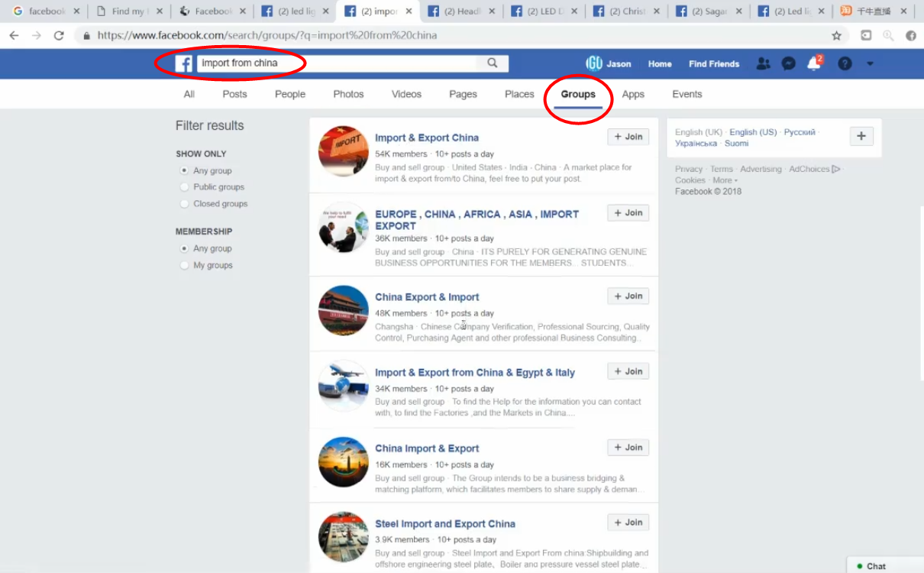Click the search magnifier button
Viewport: 924px width, 573px height.
tap(493, 63)
